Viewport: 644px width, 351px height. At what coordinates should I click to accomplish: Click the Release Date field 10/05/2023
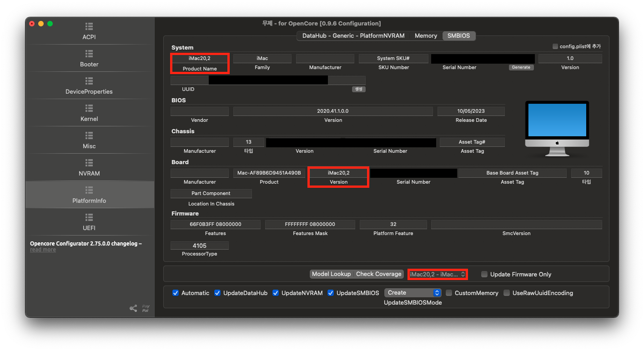coord(471,111)
